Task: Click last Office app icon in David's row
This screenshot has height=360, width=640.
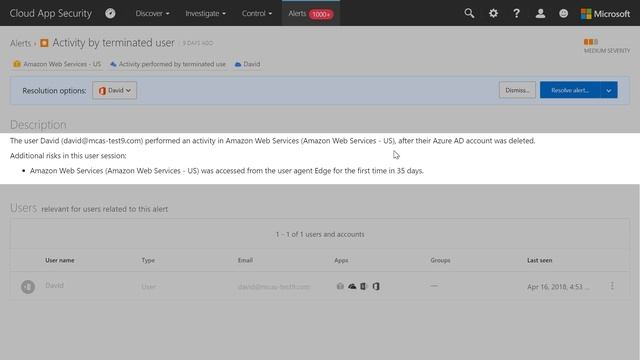Action: tap(376, 286)
